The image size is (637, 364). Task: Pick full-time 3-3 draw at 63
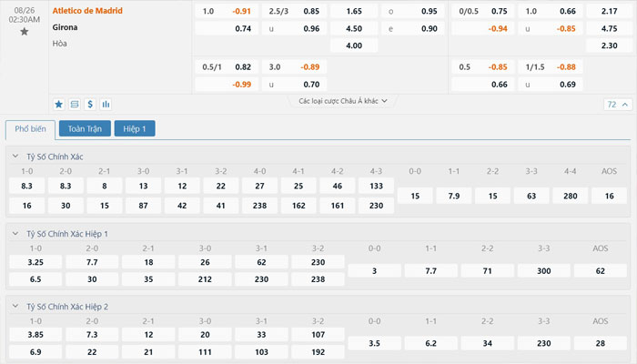click(x=531, y=196)
